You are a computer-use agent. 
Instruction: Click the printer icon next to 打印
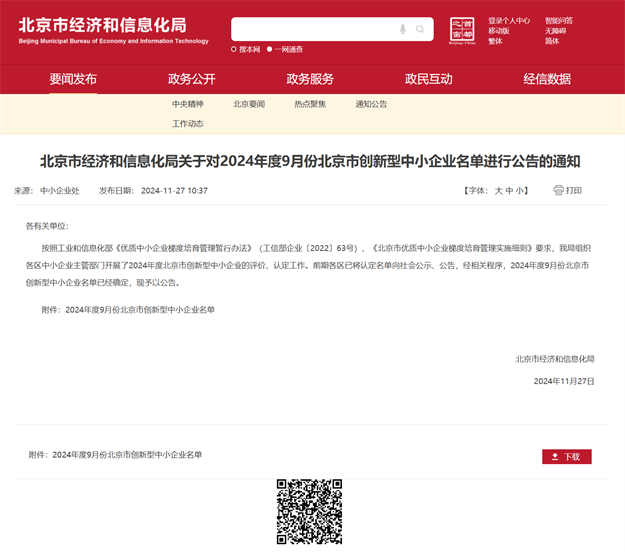(558, 190)
